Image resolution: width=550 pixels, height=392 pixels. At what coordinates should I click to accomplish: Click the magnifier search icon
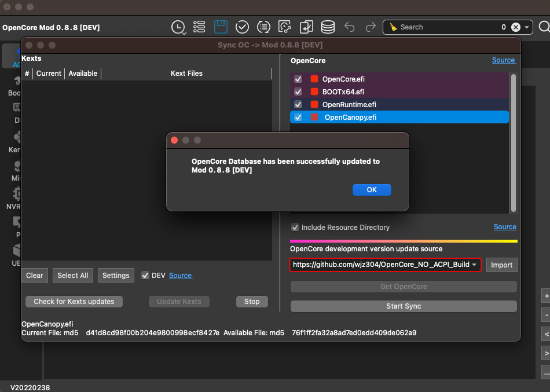(544, 27)
